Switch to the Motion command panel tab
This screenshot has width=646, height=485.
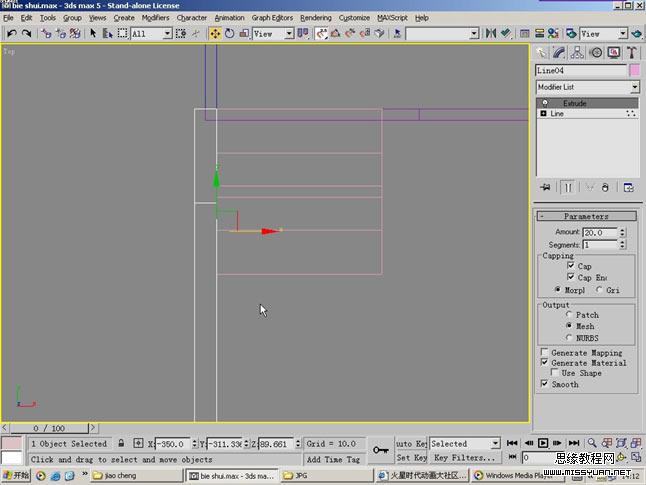[596, 52]
